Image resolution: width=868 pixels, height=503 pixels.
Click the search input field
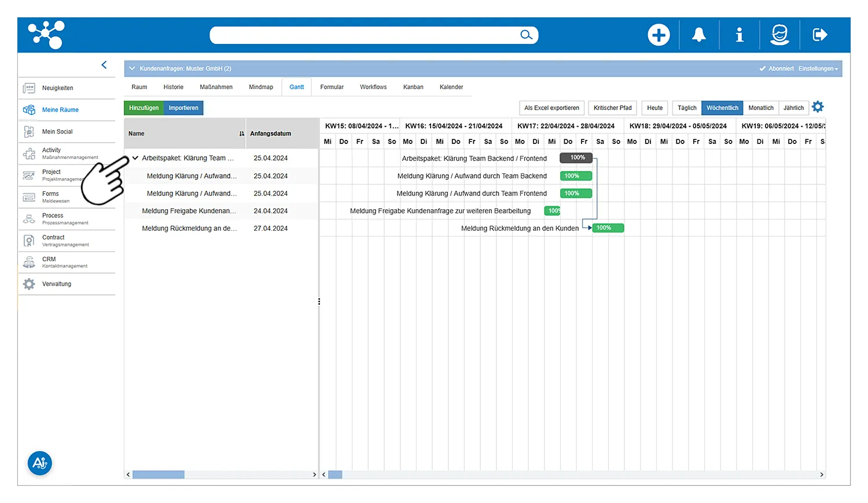(x=365, y=35)
